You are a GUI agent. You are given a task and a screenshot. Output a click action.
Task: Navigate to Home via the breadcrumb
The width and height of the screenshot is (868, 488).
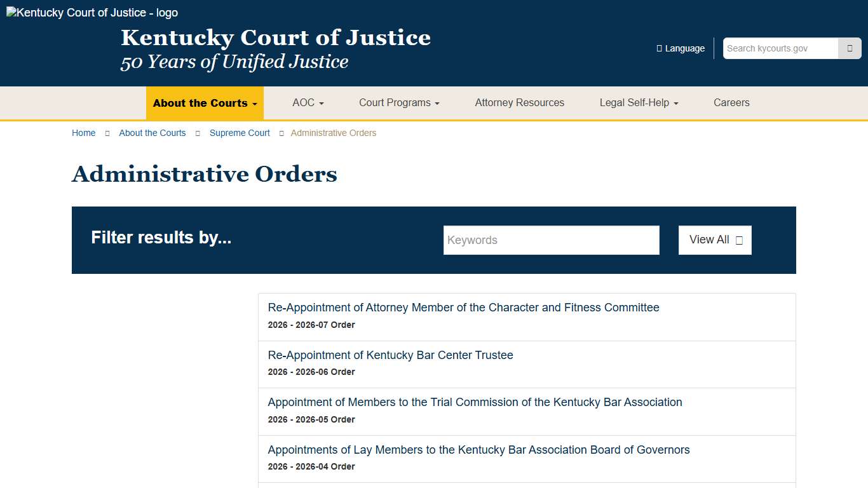[83, 133]
